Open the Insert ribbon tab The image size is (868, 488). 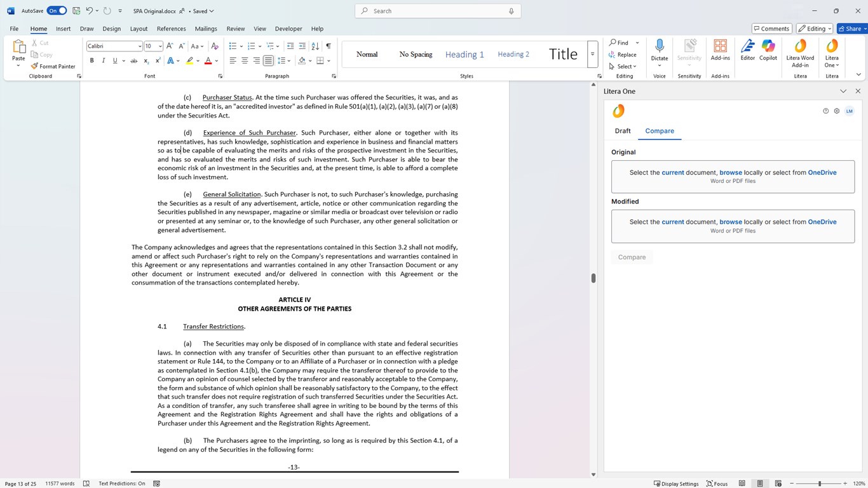(x=63, y=29)
